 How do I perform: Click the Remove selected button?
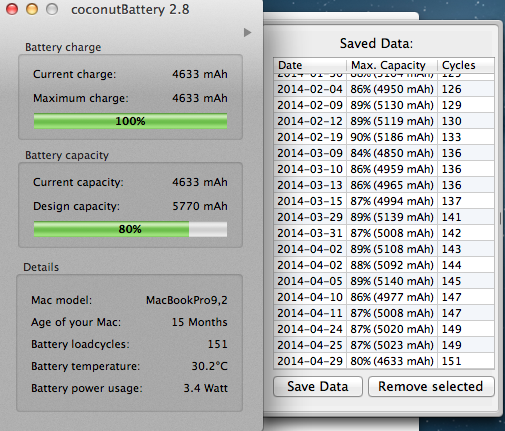(431, 387)
